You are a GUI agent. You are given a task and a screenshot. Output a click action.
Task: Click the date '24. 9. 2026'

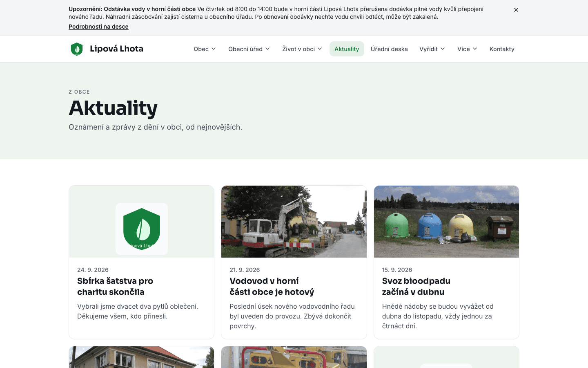(93, 270)
